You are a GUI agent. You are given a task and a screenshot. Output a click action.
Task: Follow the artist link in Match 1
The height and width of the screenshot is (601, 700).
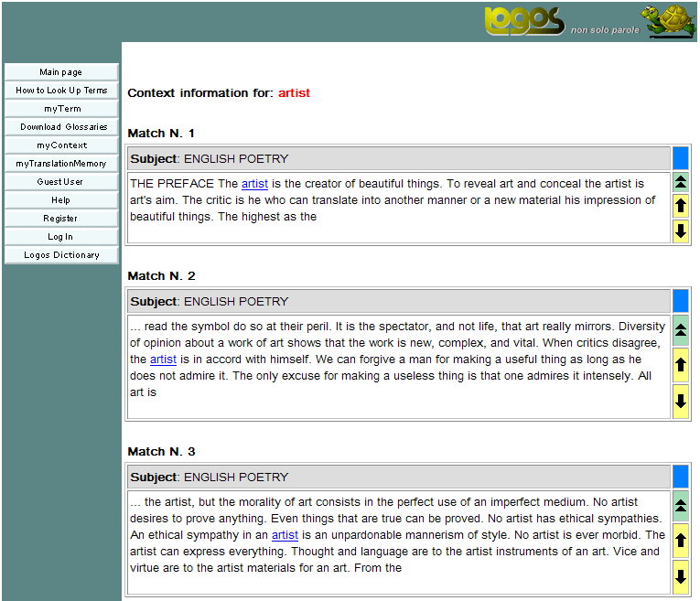tap(254, 184)
